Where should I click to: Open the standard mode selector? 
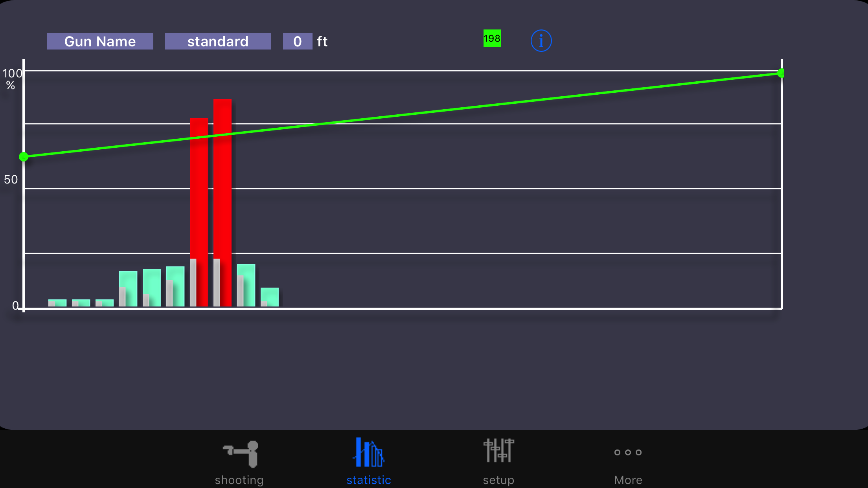218,41
